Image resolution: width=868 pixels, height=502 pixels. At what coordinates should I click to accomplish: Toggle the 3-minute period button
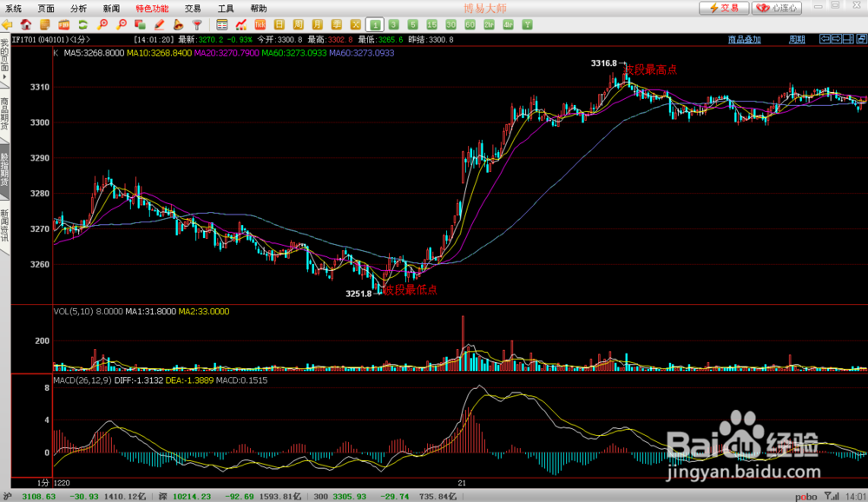393,24
